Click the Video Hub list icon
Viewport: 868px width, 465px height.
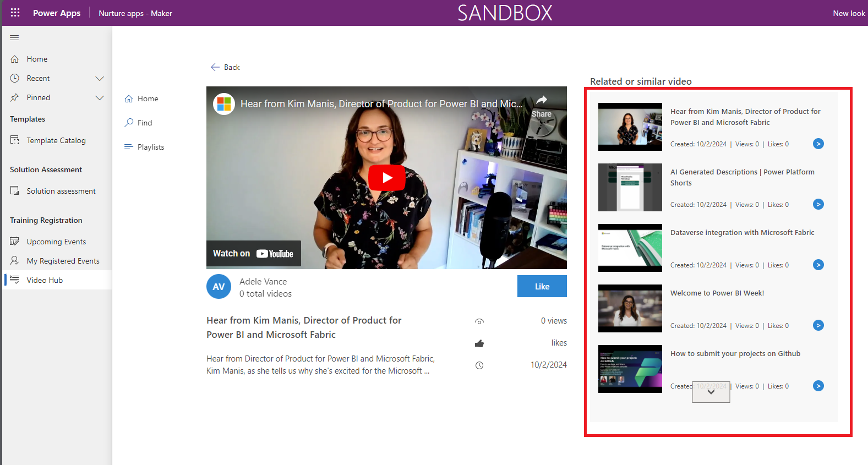[x=15, y=280]
